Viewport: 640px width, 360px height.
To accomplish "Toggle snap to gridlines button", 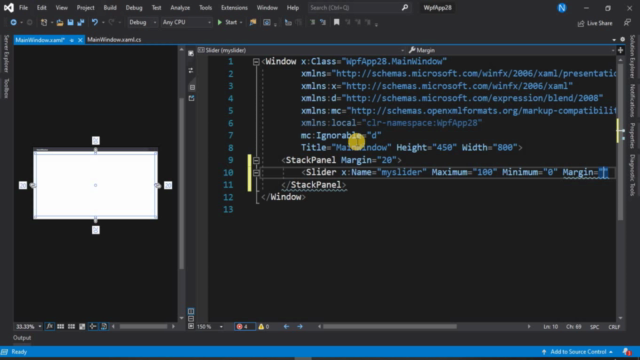I will click(71, 326).
